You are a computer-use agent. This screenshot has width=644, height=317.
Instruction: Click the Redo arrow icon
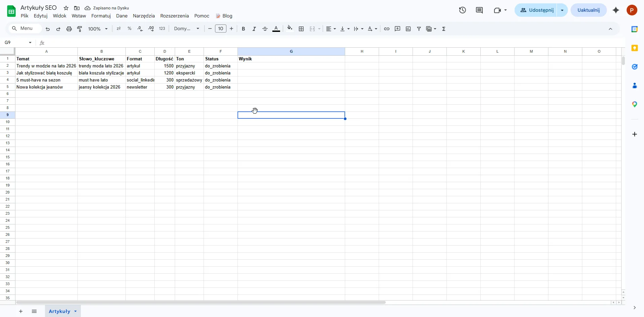(x=58, y=29)
